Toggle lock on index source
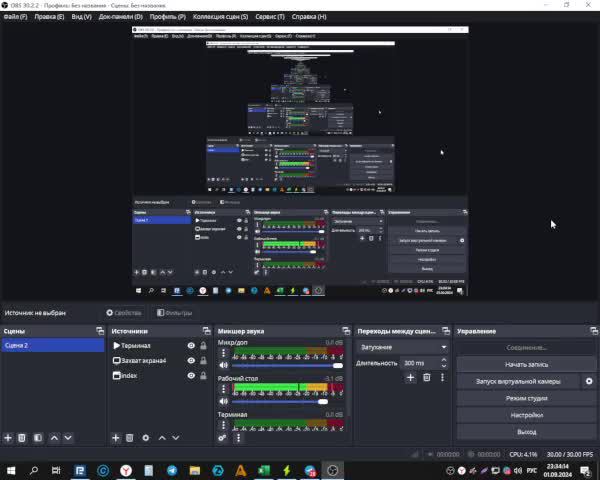Viewport: 600px width, 480px height. point(204,376)
